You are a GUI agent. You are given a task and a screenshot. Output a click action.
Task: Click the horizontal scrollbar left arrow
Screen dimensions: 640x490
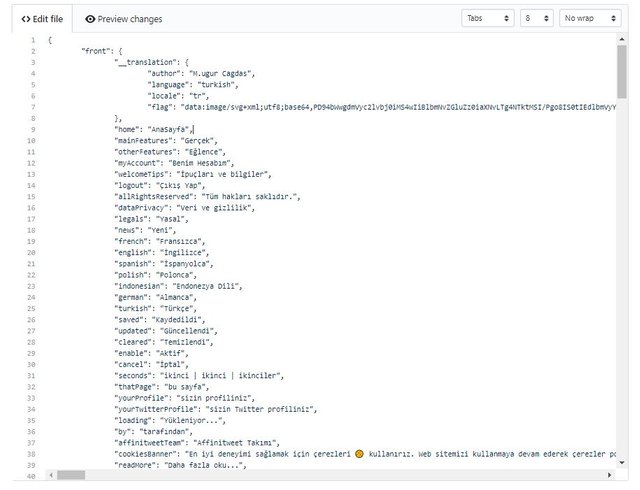(x=50, y=475)
